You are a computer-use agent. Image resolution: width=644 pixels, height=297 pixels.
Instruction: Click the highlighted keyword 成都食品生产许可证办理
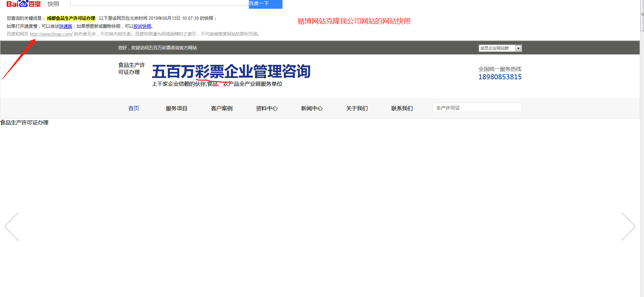[71, 18]
